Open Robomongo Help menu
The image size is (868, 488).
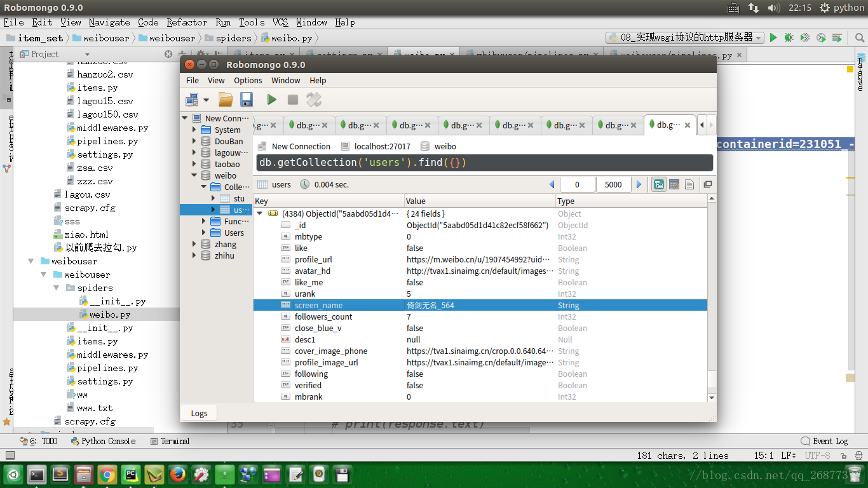[x=318, y=80]
